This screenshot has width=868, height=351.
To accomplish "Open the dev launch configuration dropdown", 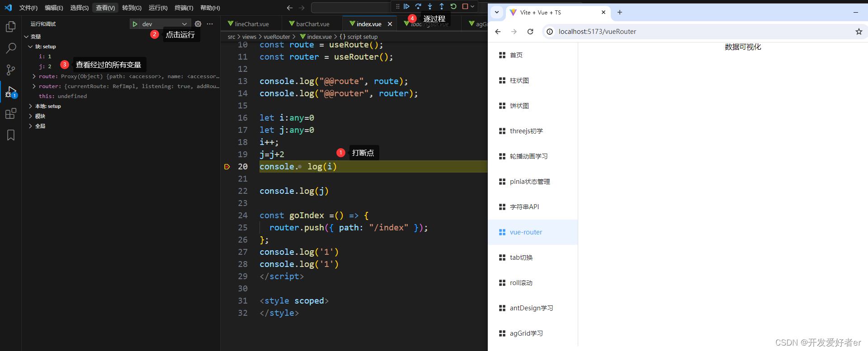I will coord(165,24).
